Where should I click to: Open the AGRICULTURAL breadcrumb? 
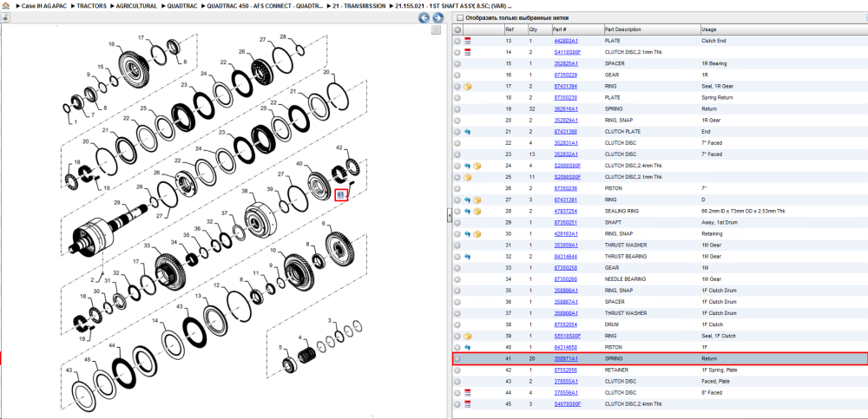pos(137,5)
